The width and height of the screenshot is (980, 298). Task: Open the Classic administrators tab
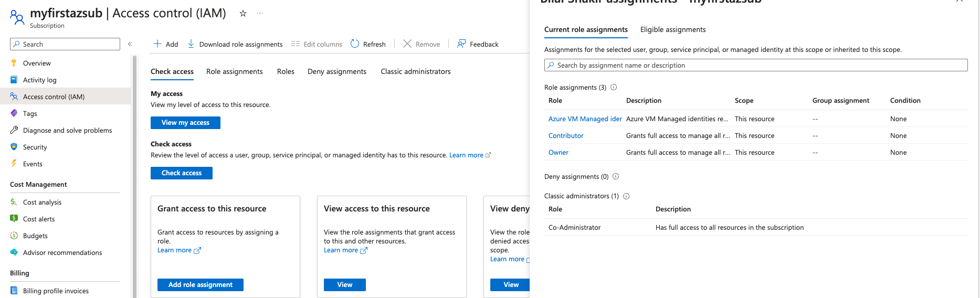[x=416, y=71]
